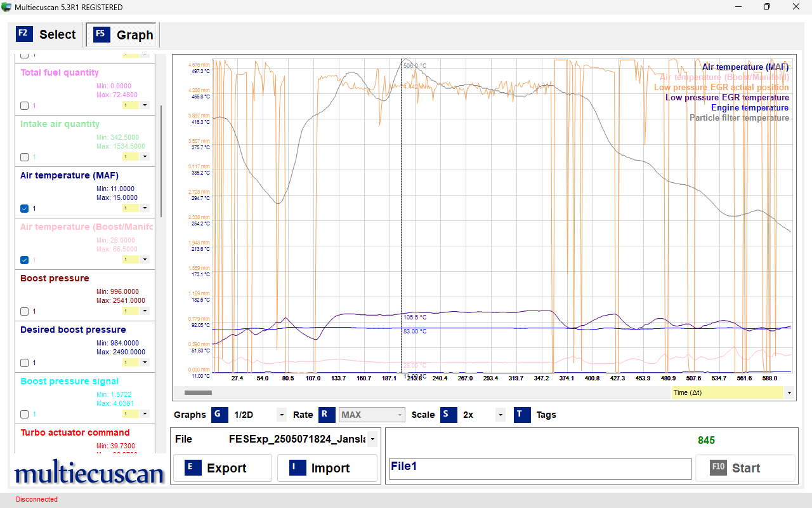
Task: Open Total fuel quantity scale dropdown
Action: click(x=145, y=105)
